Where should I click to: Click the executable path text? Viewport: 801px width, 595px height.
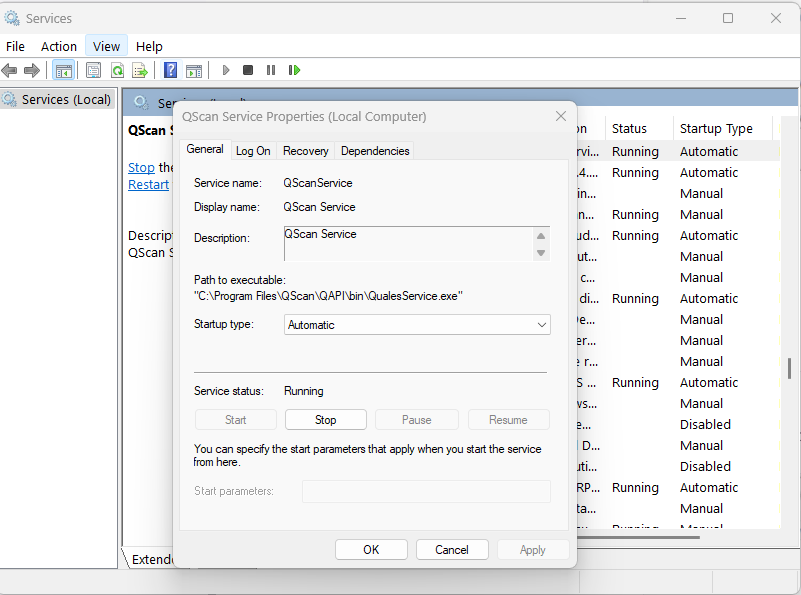[328, 296]
